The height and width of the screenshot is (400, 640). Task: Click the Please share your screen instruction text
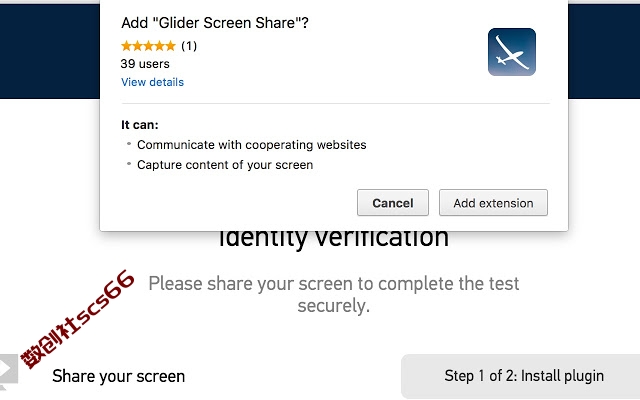click(333, 294)
